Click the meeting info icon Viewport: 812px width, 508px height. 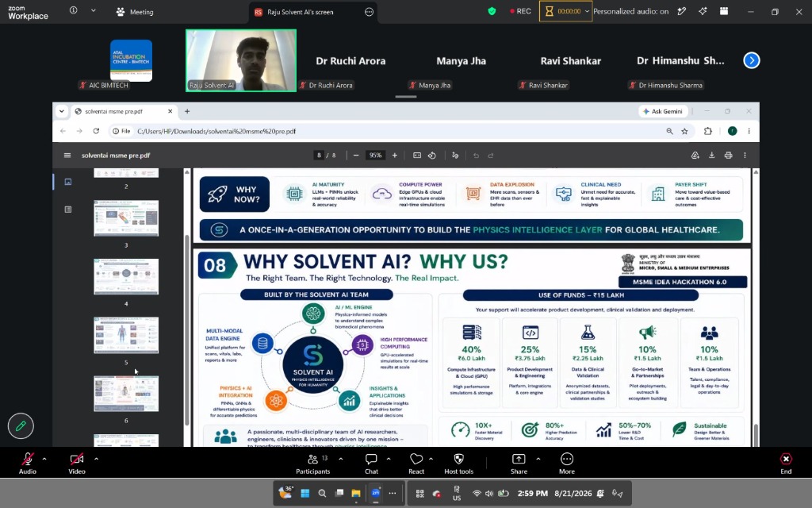pyautogui.click(x=74, y=10)
